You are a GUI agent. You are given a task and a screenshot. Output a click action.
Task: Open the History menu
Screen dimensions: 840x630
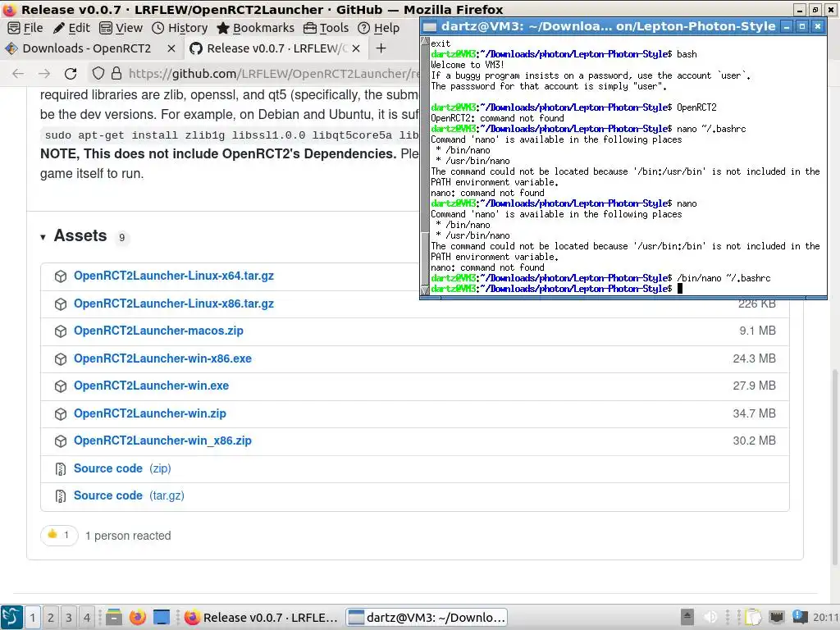pos(180,28)
